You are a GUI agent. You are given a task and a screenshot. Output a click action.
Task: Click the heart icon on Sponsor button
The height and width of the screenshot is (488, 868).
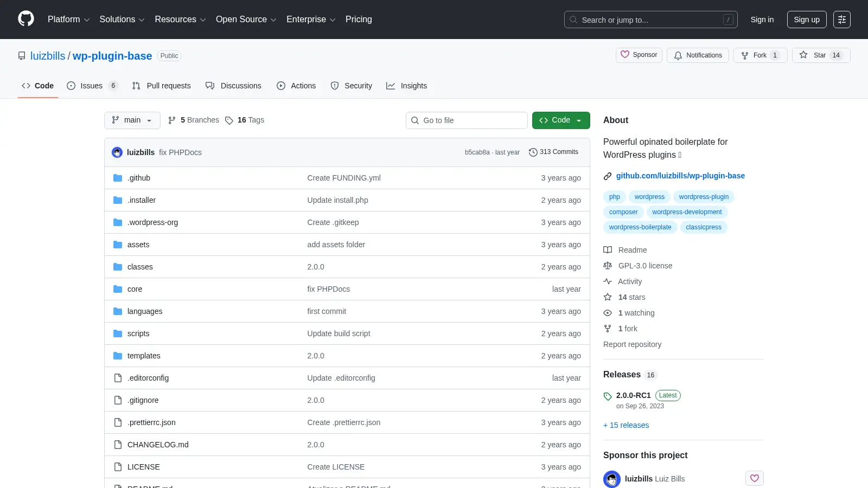[625, 55]
